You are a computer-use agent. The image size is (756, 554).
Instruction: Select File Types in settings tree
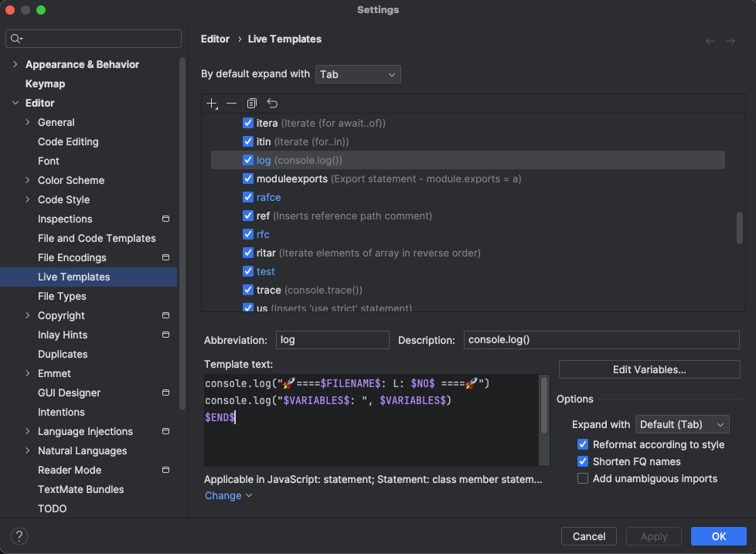coord(62,296)
